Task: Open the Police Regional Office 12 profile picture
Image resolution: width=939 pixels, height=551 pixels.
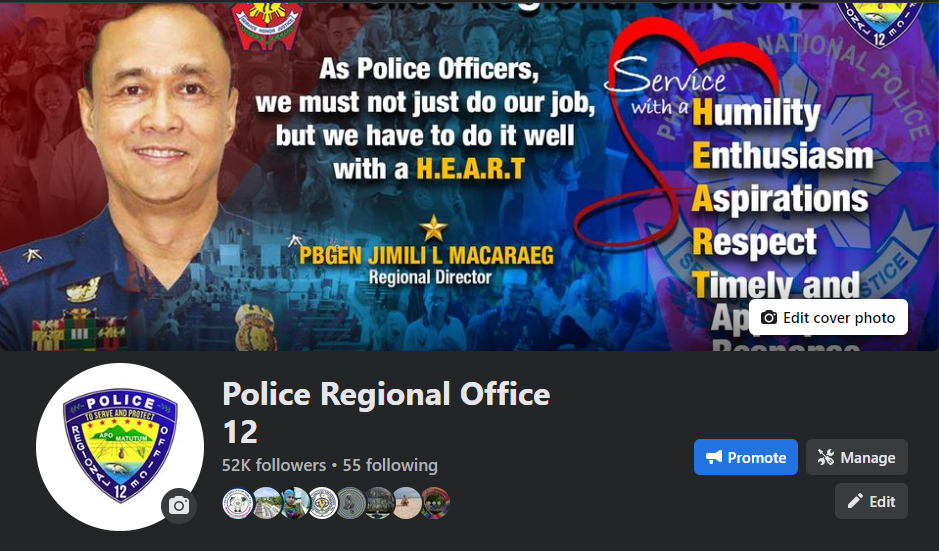Action: [x=120, y=447]
